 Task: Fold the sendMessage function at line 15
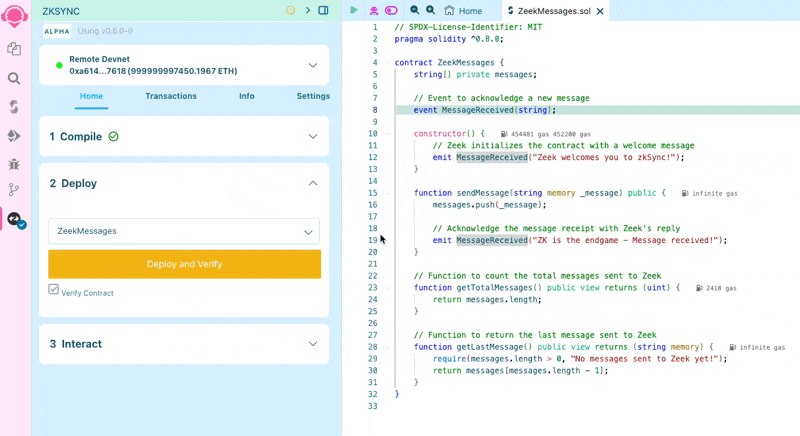(x=388, y=193)
